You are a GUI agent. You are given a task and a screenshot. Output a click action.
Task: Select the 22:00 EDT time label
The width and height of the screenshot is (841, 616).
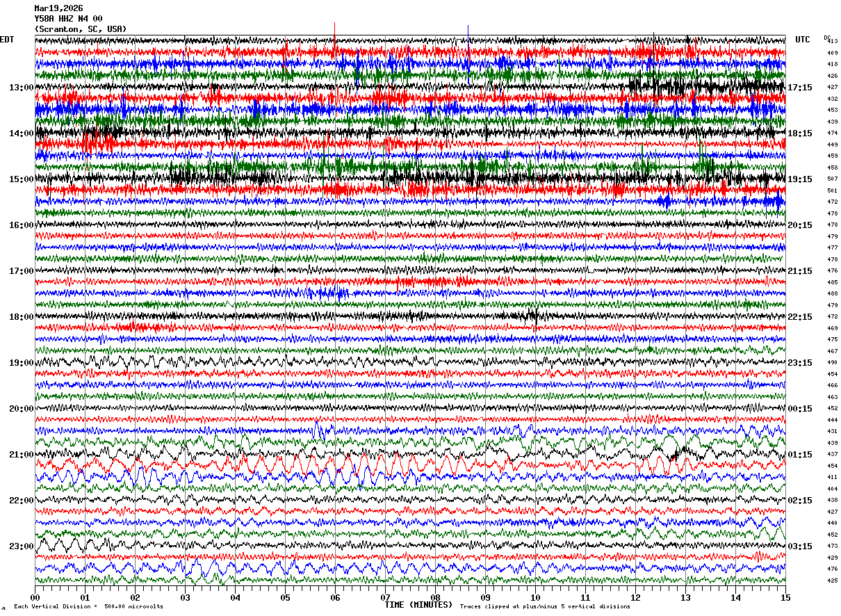tap(22, 501)
